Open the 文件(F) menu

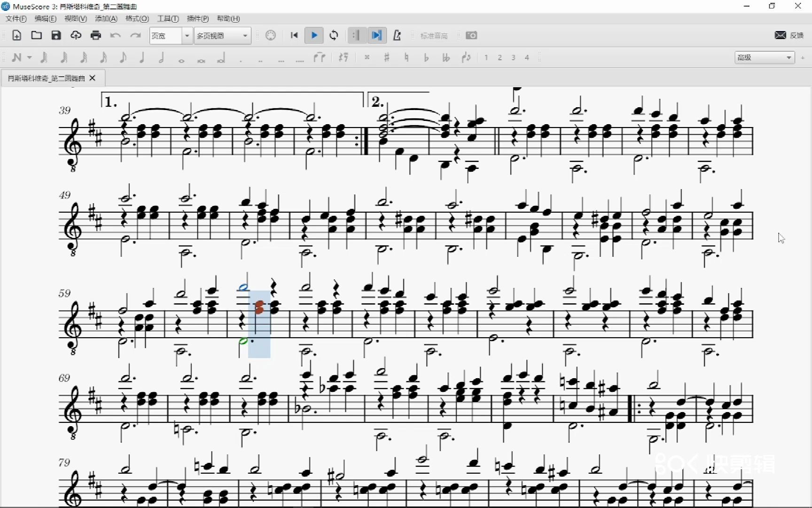[16, 18]
